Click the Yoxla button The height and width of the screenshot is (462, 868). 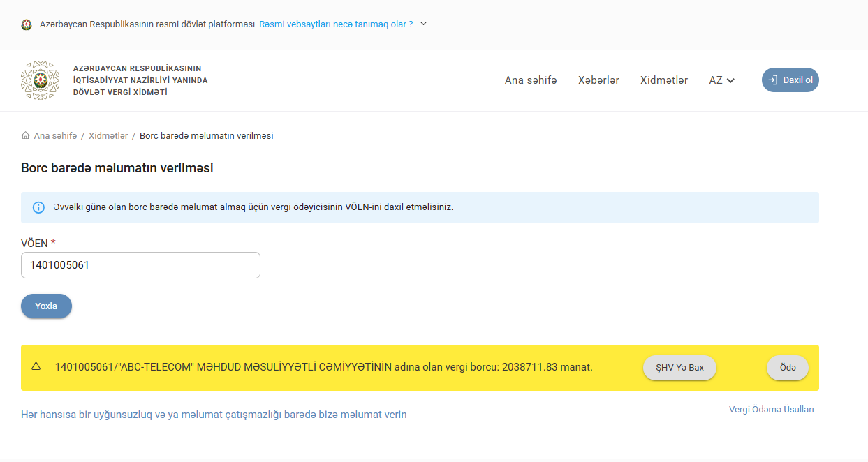tap(46, 306)
